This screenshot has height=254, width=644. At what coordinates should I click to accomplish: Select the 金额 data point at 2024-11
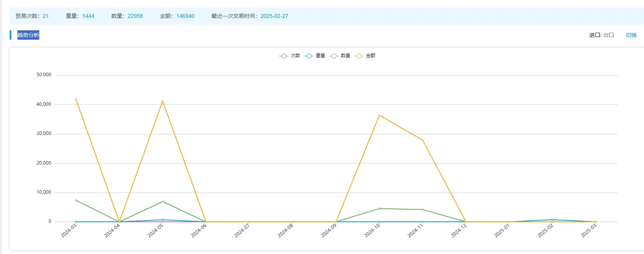click(422, 140)
